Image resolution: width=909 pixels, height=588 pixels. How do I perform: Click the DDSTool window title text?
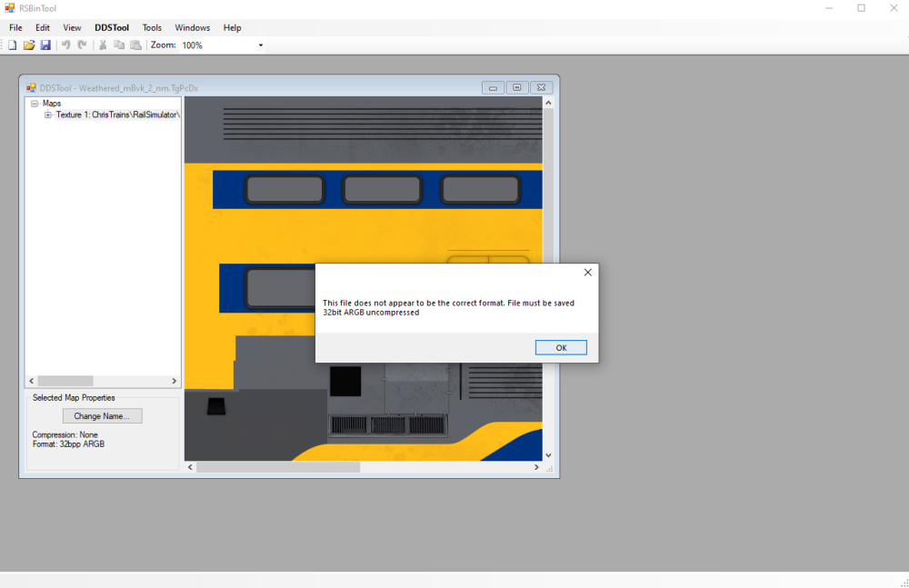coord(119,88)
